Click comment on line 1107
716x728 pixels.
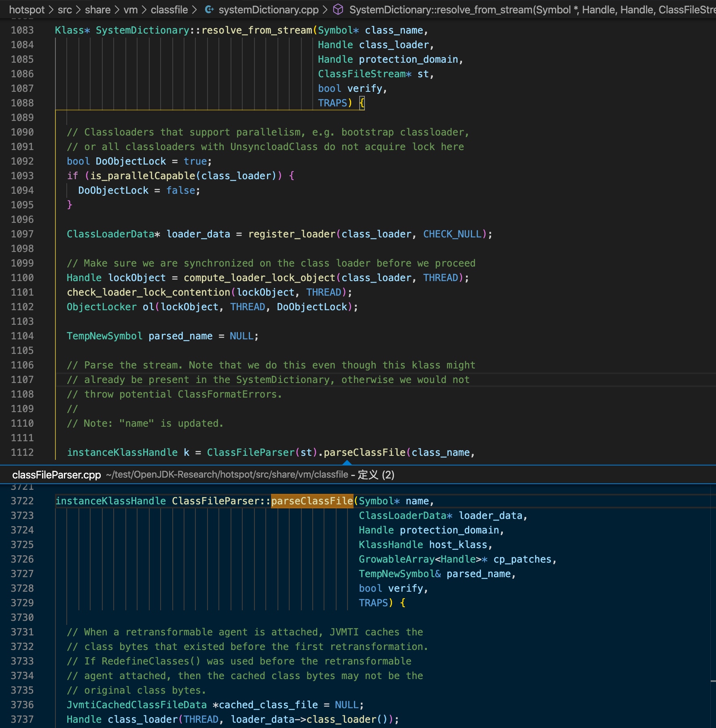click(x=268, y=380)
